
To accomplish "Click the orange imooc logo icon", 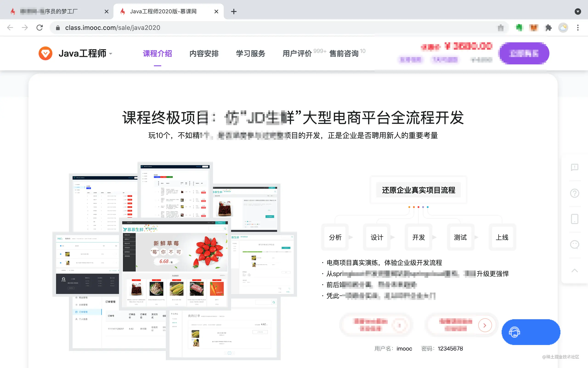I will [x=45, y=53].
